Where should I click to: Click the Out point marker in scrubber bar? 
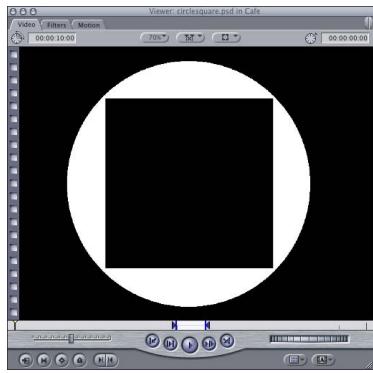(x=207, y=325)
